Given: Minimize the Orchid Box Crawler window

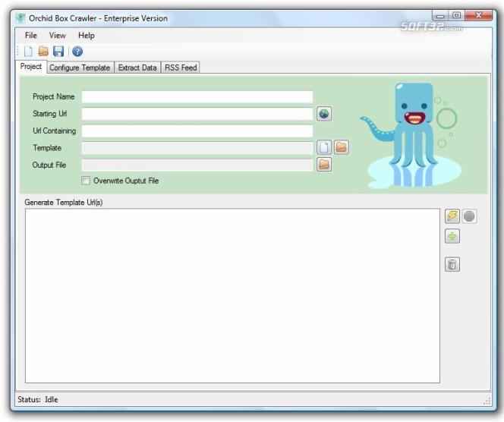Looking at the screenshot, I should click(440, 15).
